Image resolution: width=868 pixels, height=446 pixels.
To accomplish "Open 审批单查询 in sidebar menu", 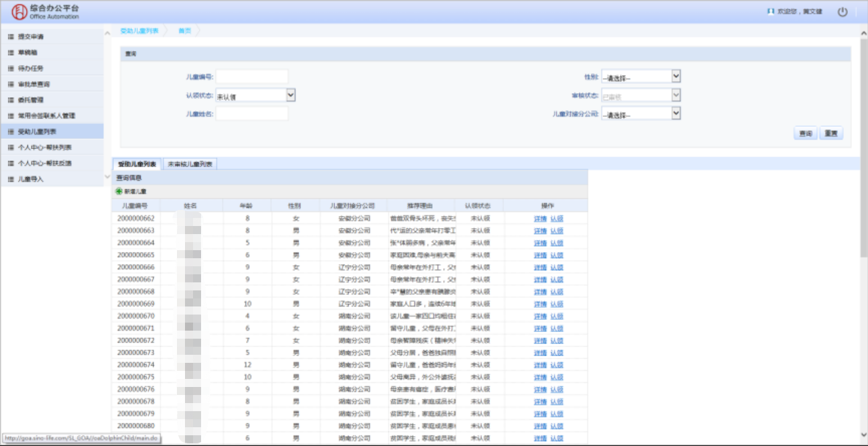I will pyautogui.click(x=34, y=85).
